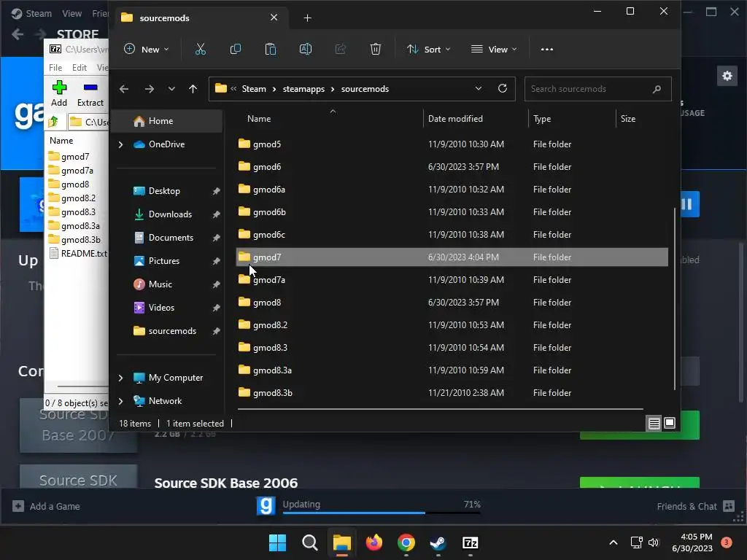Click the search magnifier in Search sourcemods box
This screenshot has width=747, height=560.
[x=657, y=89]
